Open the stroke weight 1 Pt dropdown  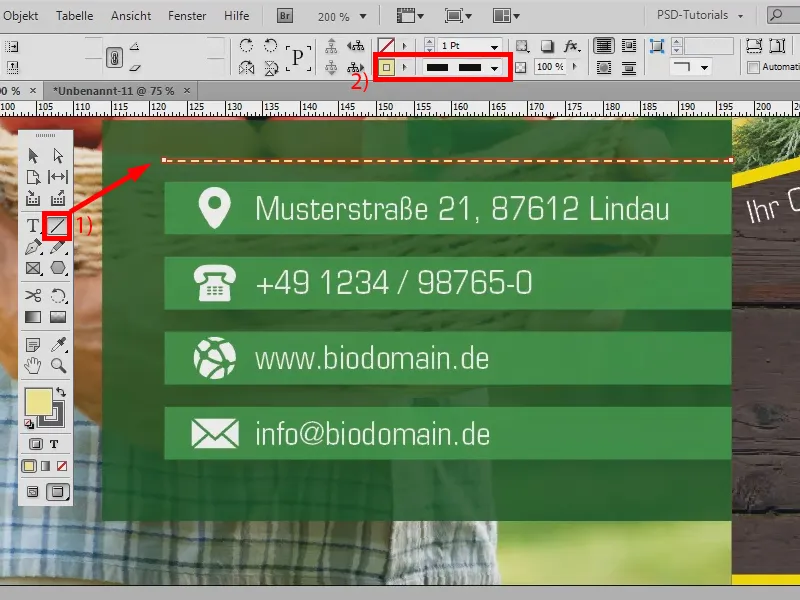(x=494, y=46)
